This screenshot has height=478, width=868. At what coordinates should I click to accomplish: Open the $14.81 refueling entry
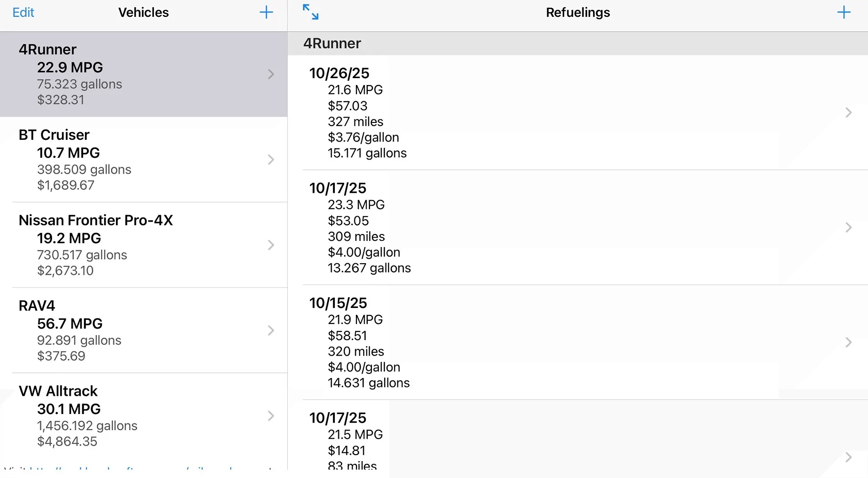tap(548, 450)
